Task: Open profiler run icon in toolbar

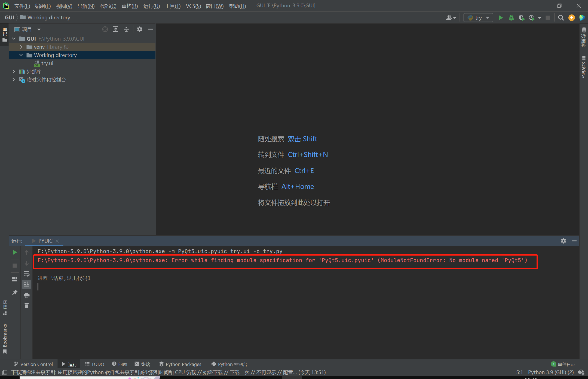Action: point(532,18)
